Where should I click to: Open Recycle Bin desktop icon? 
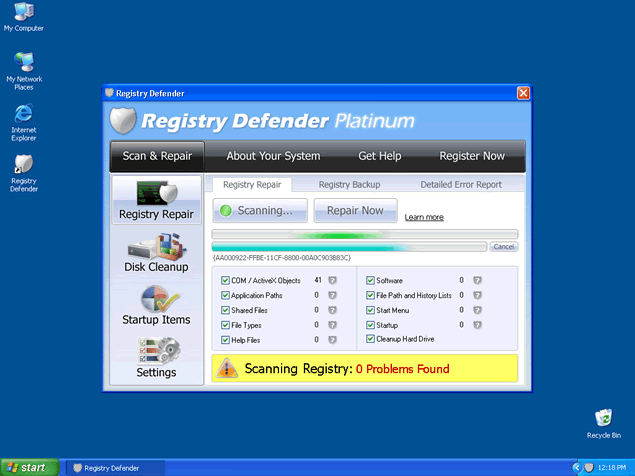pyautogui.click(x=603, y=421)
